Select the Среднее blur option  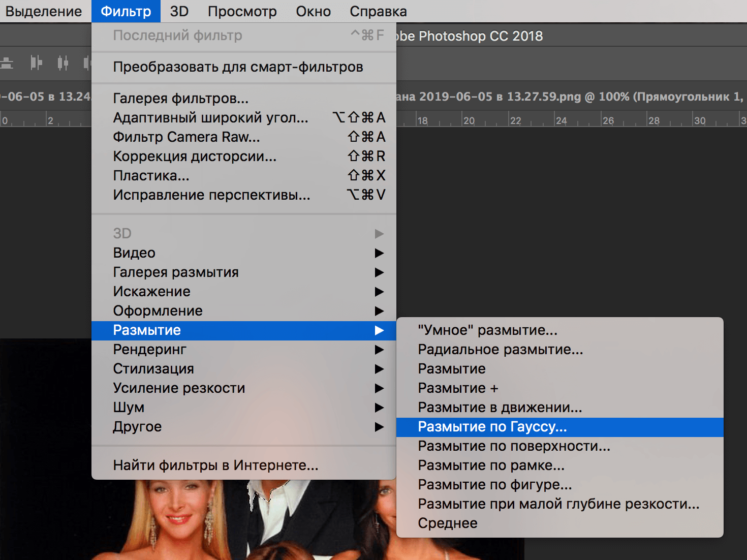click(447, 523)
